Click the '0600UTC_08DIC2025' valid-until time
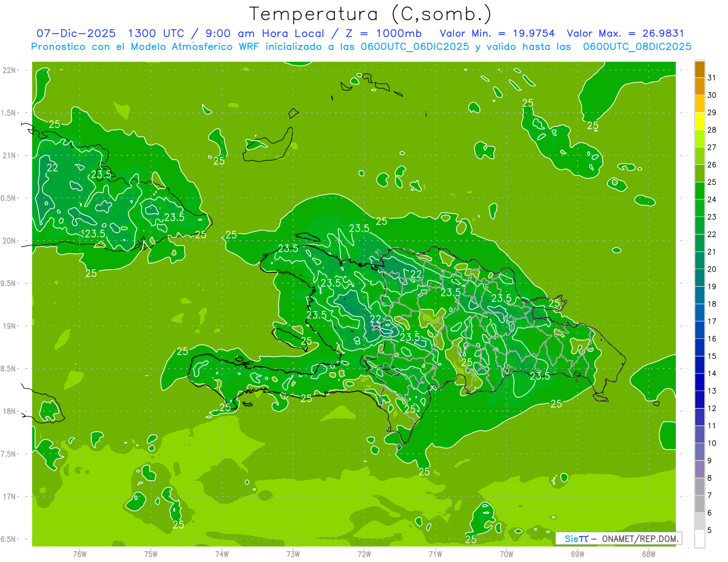The image size is (728, 562). (638, 47)
